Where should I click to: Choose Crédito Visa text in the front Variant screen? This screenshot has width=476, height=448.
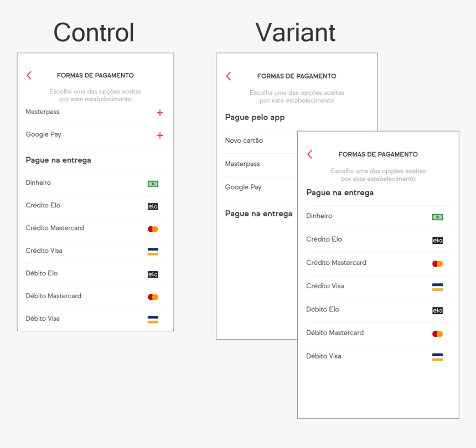point(325,286)
